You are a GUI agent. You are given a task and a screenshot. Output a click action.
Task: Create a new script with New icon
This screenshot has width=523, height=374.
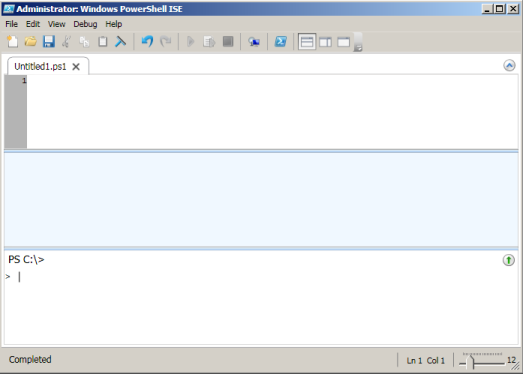(13, 42)
